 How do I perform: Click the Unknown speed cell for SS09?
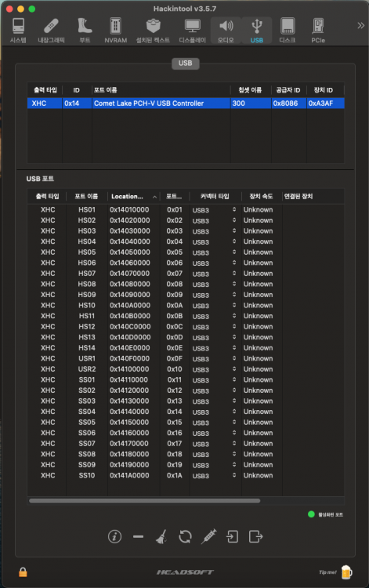point(258,465)
